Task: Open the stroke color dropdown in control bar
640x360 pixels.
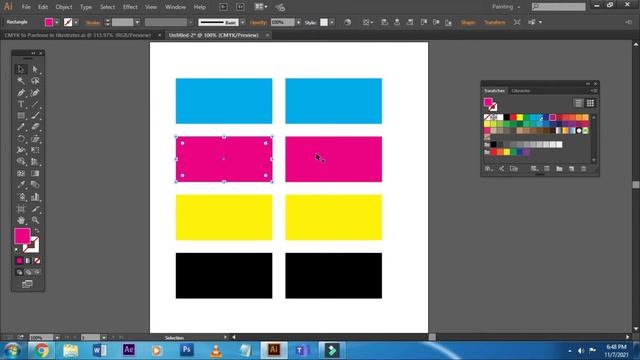Action: tap(76, 22)
